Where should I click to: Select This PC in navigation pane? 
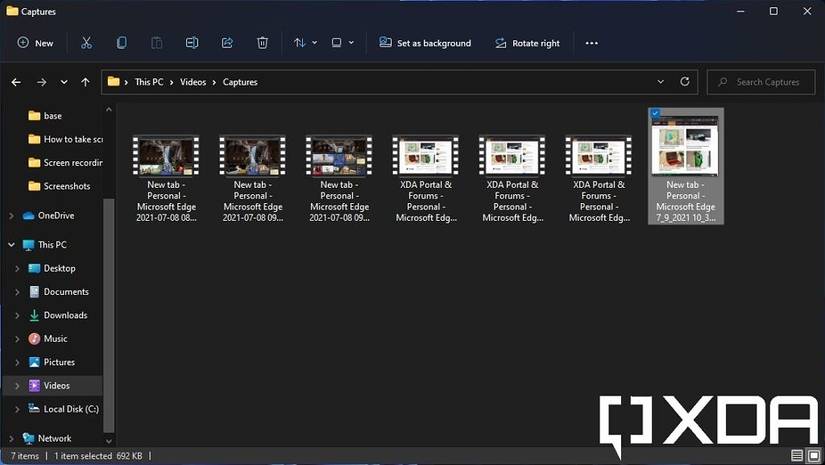pyautogui.click(x=45, y=245)
